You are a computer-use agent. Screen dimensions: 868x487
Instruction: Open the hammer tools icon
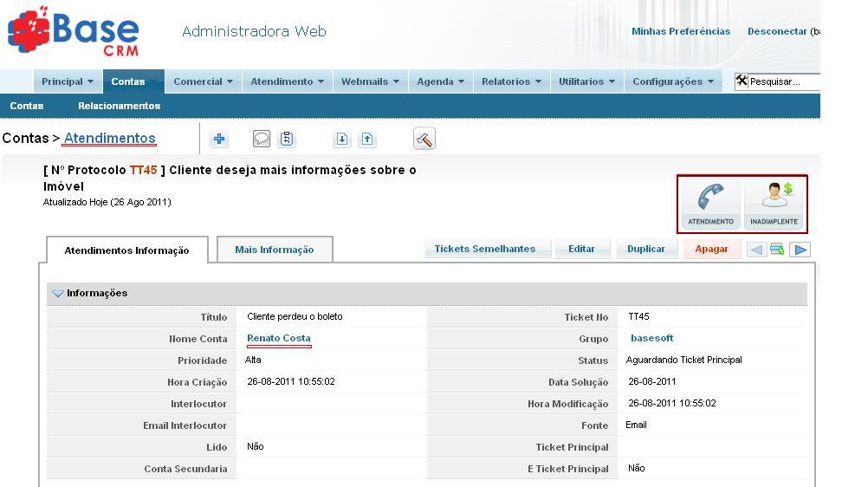424,139
